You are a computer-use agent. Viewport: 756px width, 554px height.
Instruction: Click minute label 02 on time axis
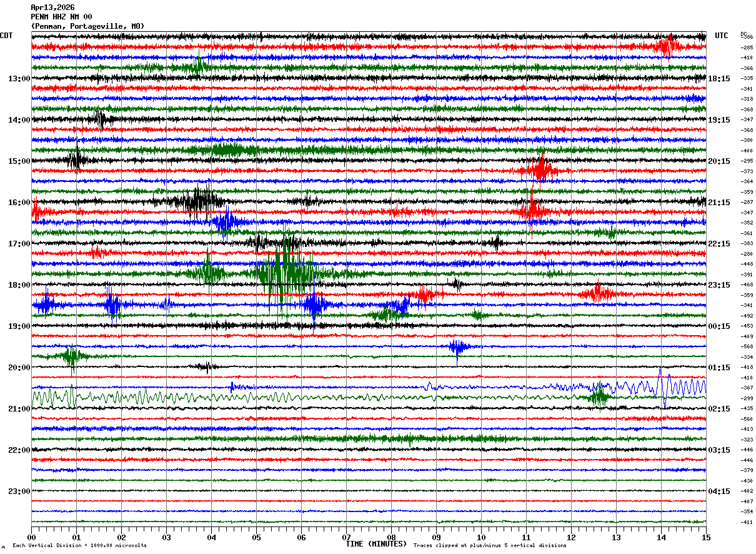[121, 537]
